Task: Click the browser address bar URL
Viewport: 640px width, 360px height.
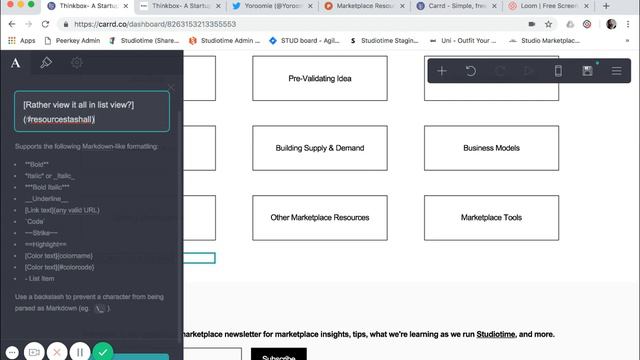Action: point(155,24)
